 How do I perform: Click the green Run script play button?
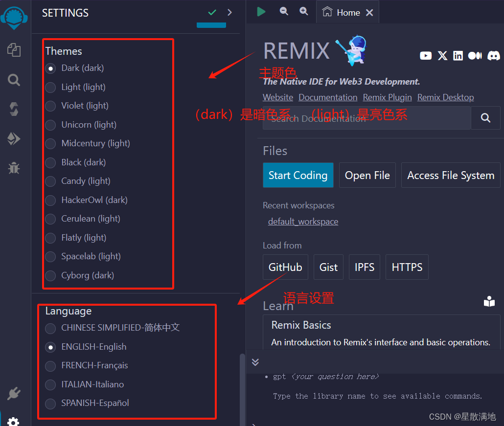coord(261,12)
